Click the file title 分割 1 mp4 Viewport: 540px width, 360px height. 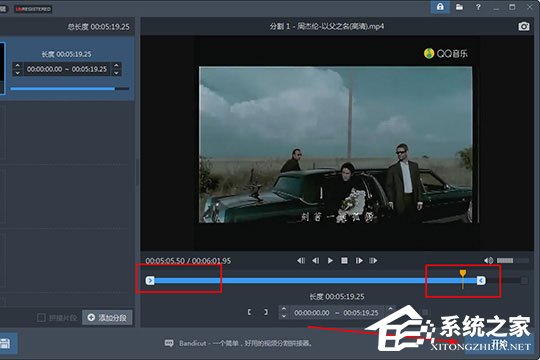[x=327, y=26]
